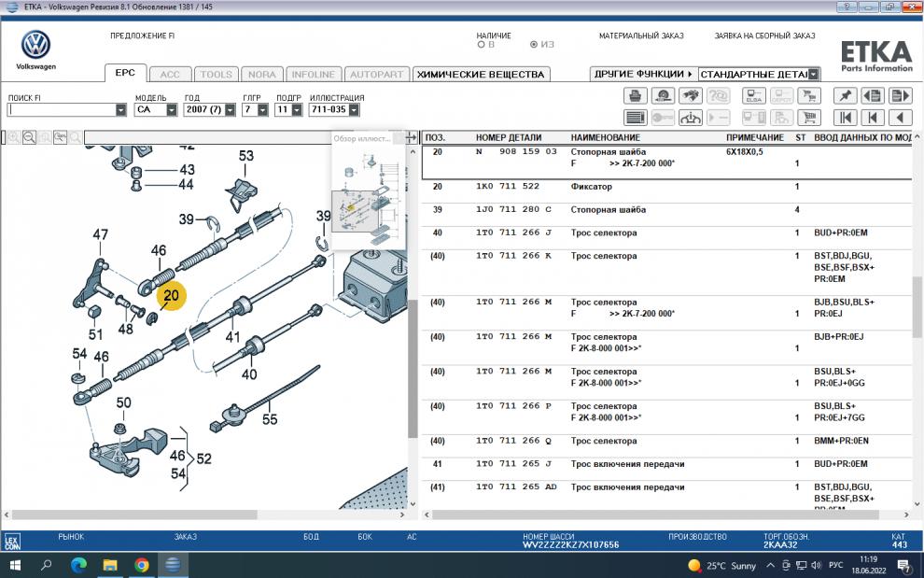This screenshot has width=924, height=578.
Task: Switch to the AUTOPART tab
Action: coord(376,75)
